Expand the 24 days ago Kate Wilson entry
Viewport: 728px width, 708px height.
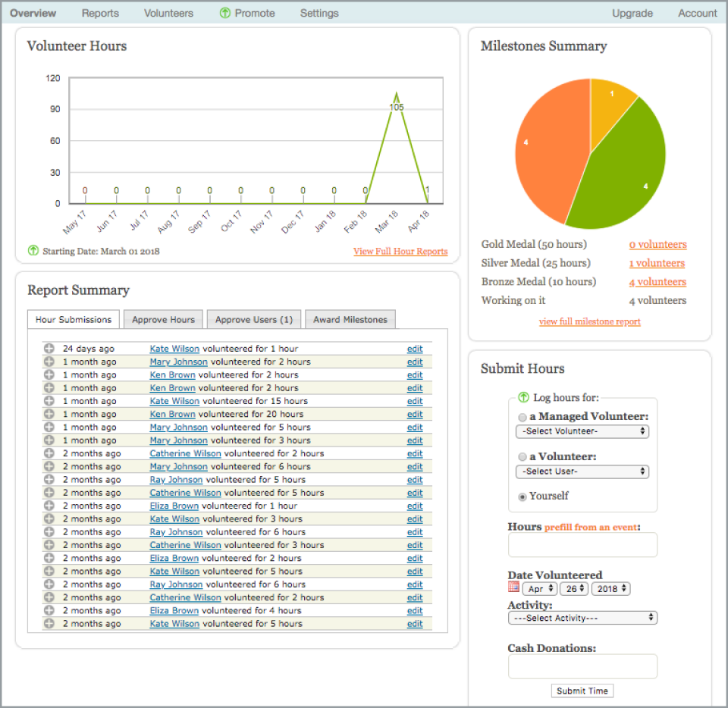click(x=49, y=349)
